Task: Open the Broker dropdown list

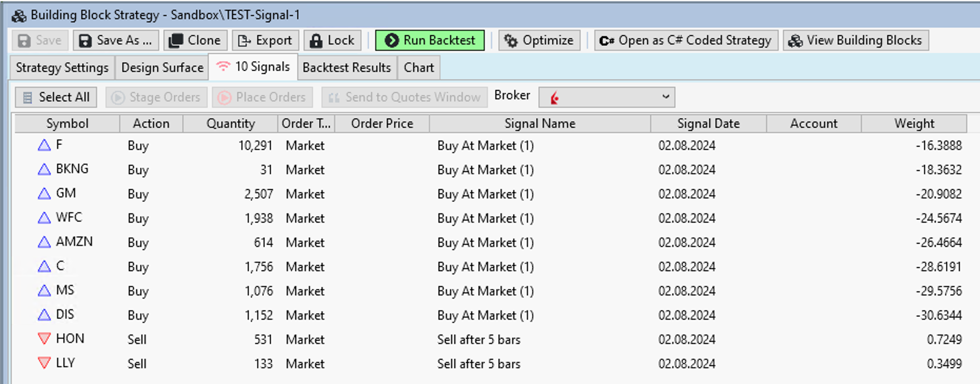Action: 665,97
